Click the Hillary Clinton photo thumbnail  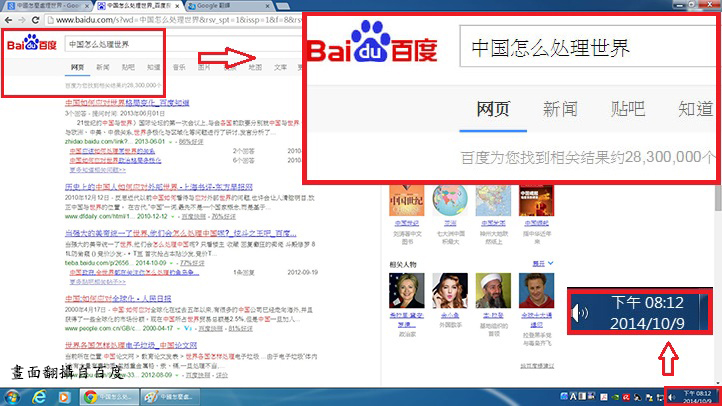407,290
